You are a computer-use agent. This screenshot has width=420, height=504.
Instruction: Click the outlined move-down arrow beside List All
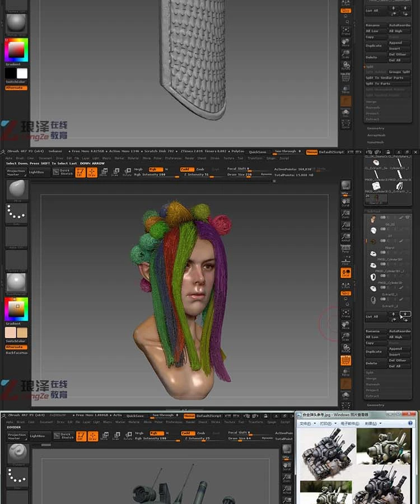tap(405, 314)
